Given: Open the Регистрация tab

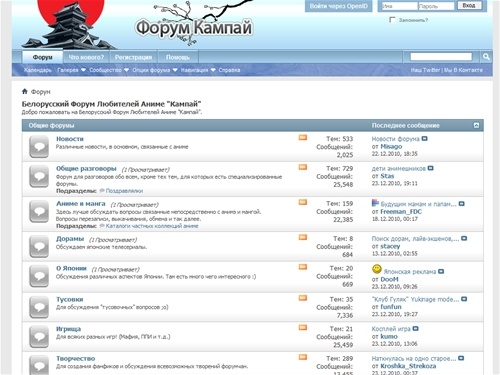Looking at the screenshot, I should [x=133, y=57].
